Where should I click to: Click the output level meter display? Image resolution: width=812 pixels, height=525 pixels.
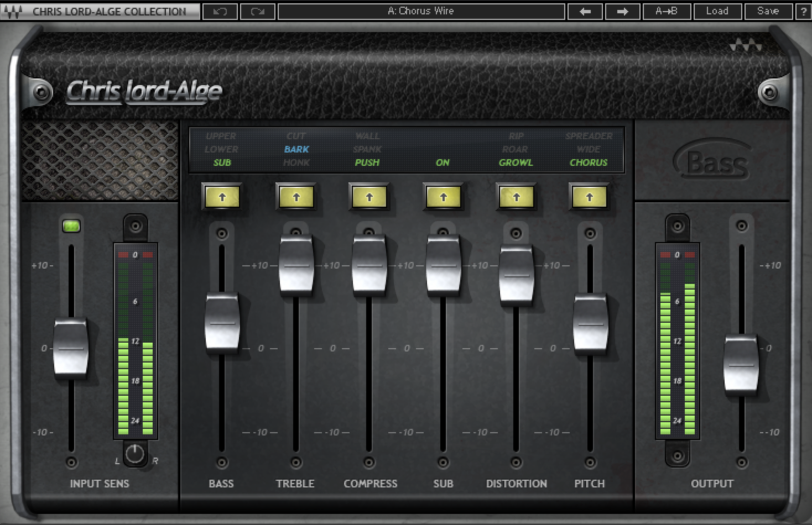point(678,341)
